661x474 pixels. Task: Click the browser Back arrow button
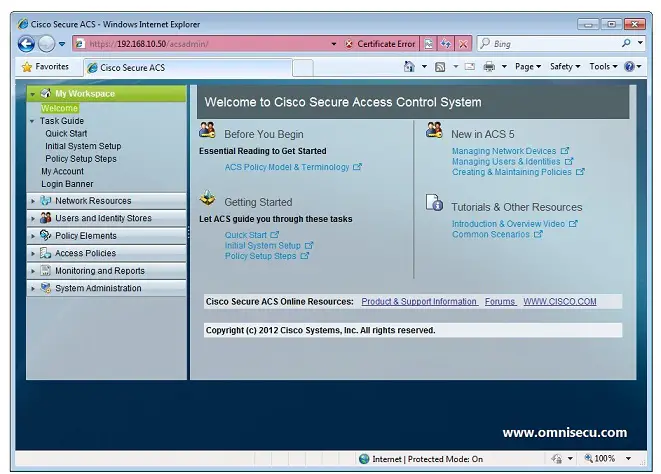click(x=26, y=43)
